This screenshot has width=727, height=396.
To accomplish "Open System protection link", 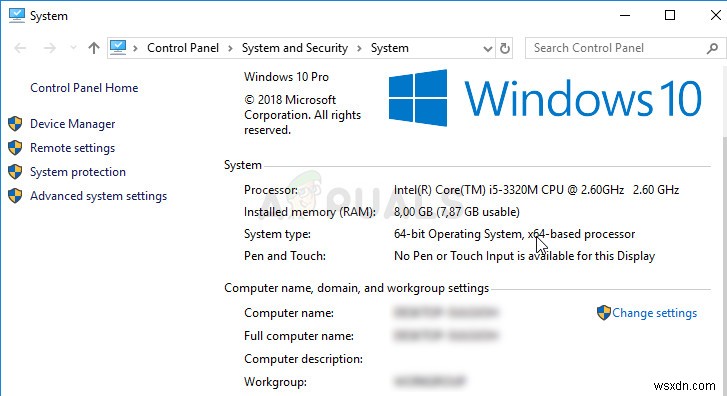I will pos(78,172).
